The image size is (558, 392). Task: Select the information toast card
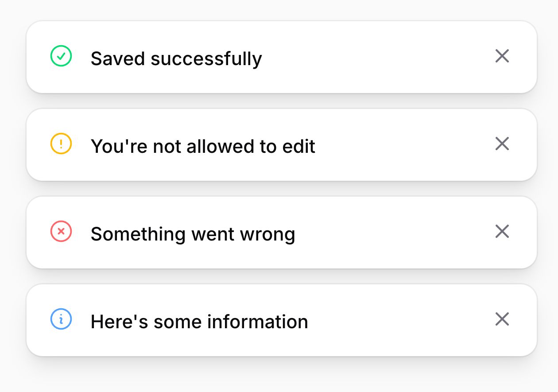coord(279,320)
